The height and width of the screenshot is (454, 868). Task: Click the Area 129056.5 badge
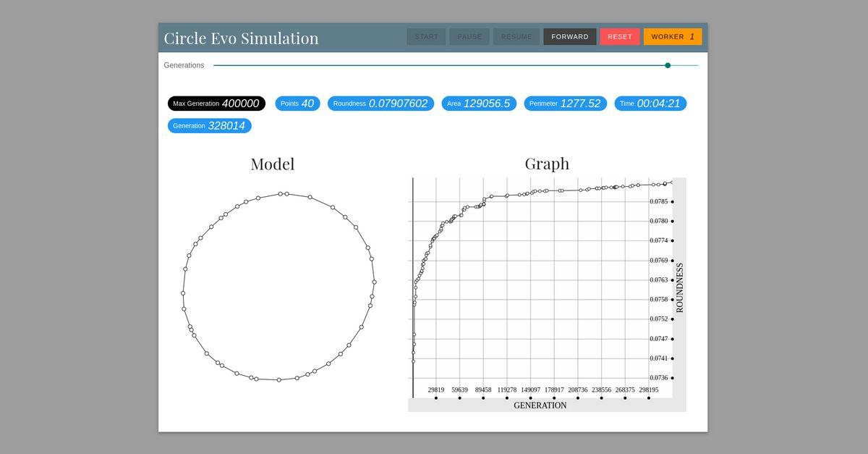[x=479, y=103]
